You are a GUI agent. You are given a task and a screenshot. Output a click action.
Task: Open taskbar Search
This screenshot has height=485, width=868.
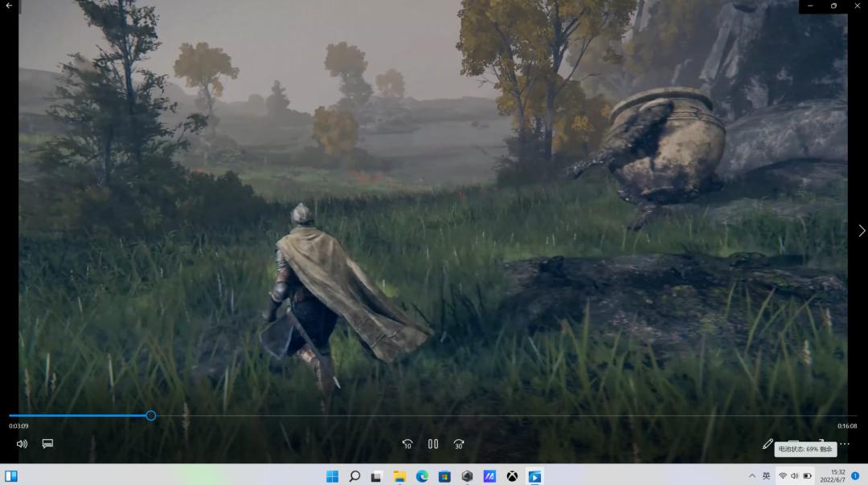point(355,476)
